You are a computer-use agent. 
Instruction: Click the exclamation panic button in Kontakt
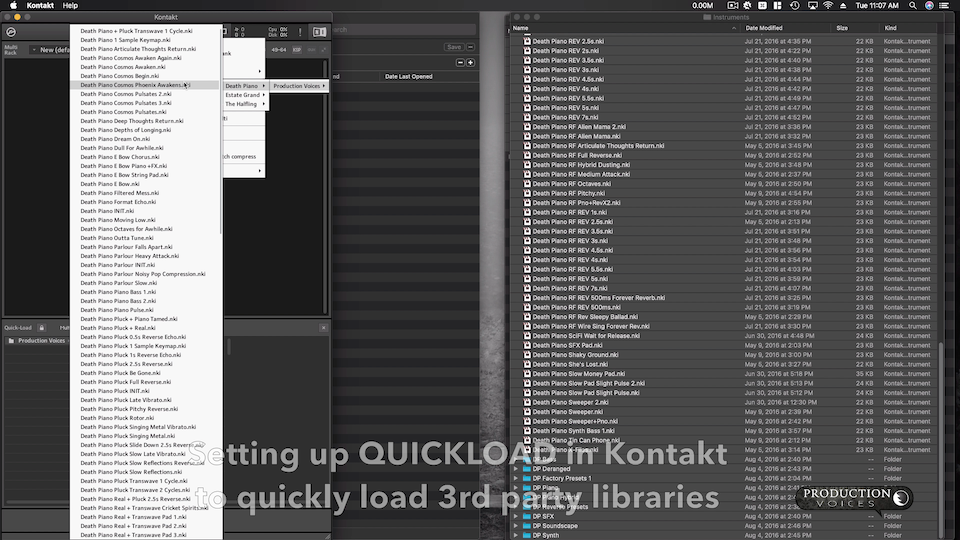tap(300, 32)
